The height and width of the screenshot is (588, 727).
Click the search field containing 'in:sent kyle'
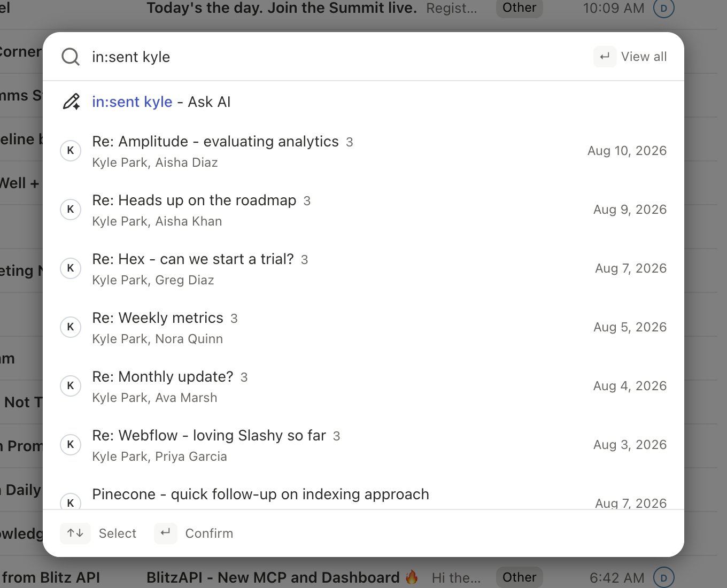pos(337,57)
